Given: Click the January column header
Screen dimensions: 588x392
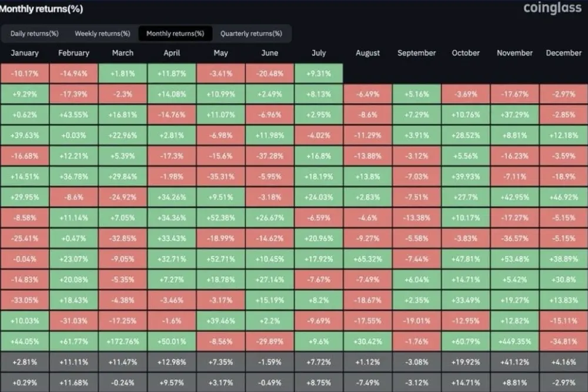Looking at the screenshot, I should (x=25, y=53).
